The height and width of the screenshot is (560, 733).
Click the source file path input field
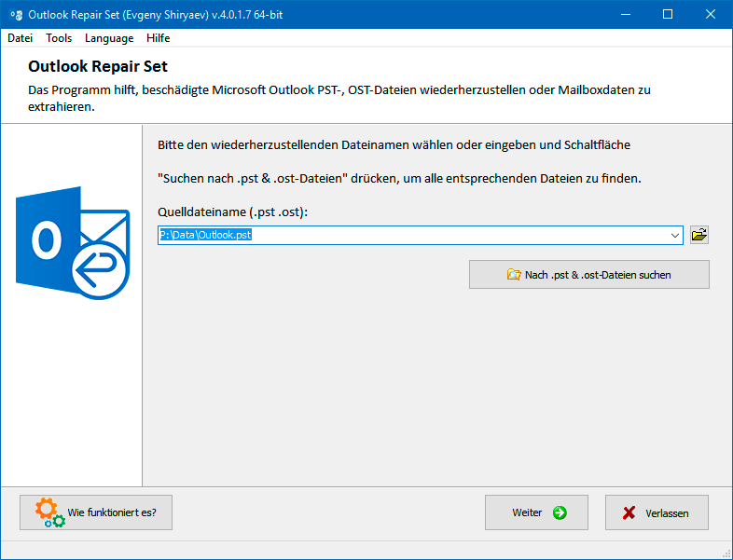coord(414,236)
